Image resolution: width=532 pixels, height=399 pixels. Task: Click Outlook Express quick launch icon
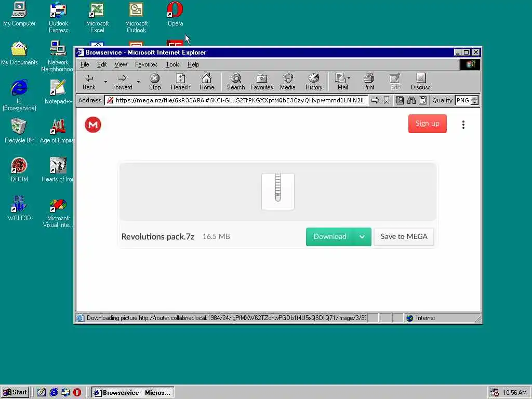pyautogui.click(x=65, y=393)
